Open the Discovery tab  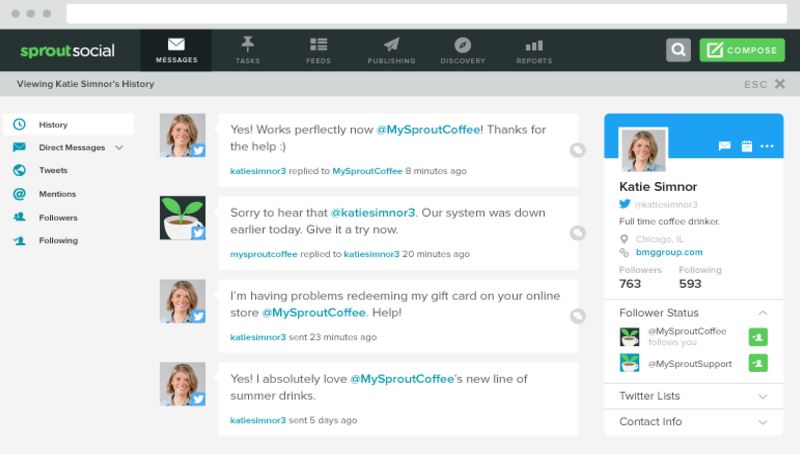pos(463,51)
